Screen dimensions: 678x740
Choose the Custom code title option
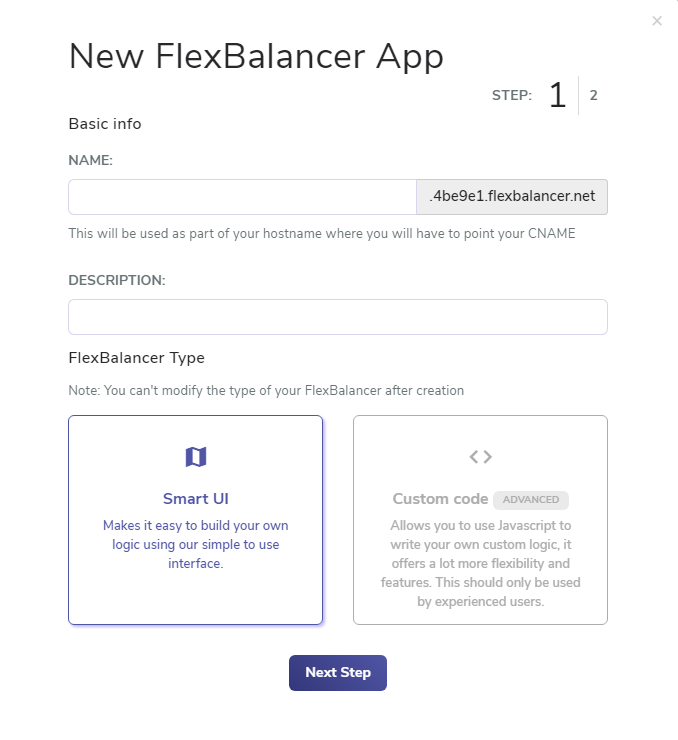pyautogui.click(x=440, y=499)
